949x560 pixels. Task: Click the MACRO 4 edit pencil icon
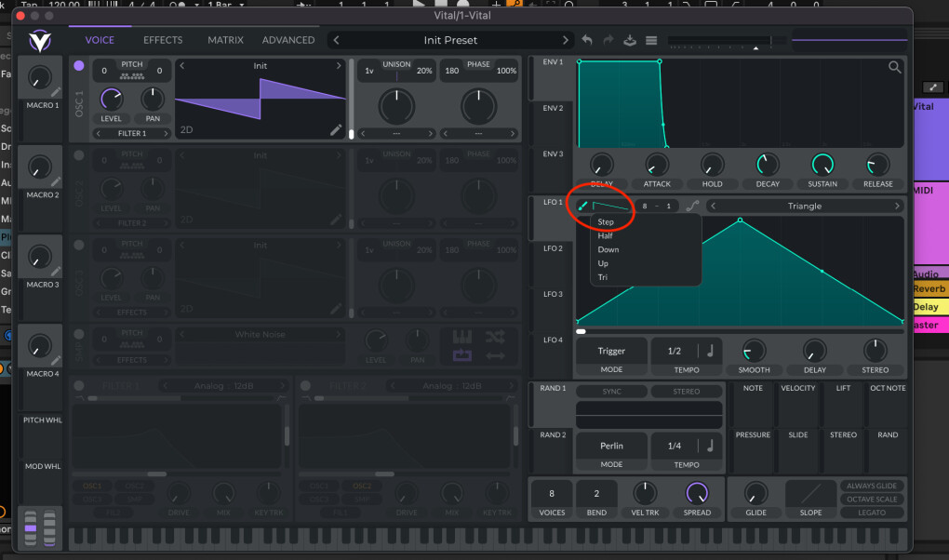click(56, 360)
